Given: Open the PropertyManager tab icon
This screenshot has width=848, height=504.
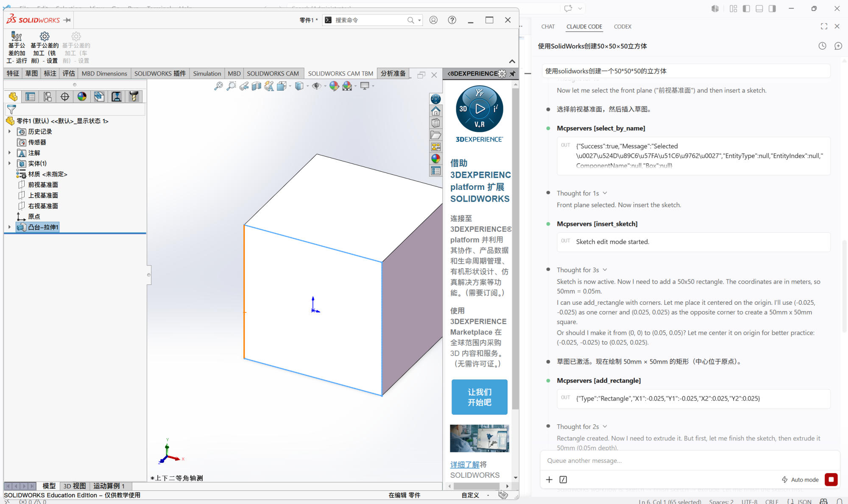Looking at the screenshot, I should point(30,97).
